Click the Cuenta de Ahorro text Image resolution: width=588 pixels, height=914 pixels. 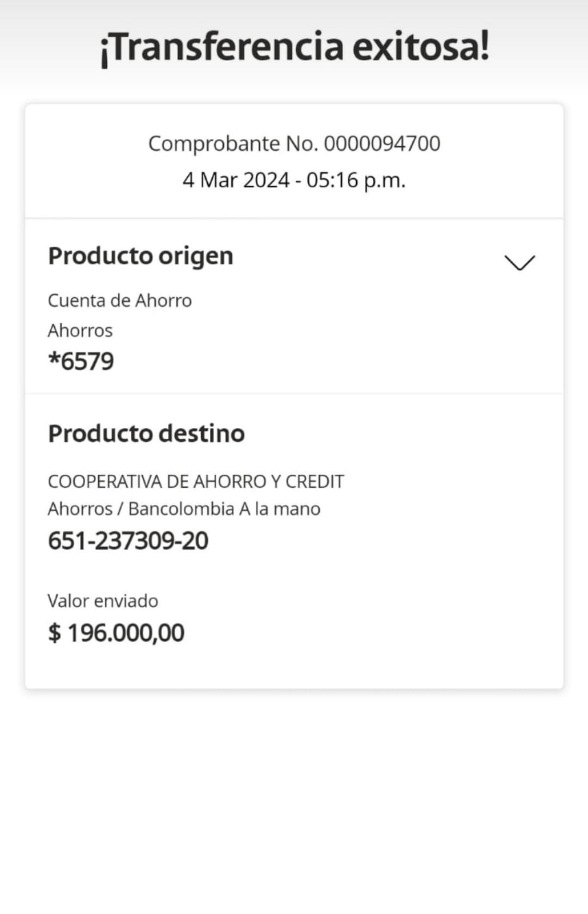(119, 300)
